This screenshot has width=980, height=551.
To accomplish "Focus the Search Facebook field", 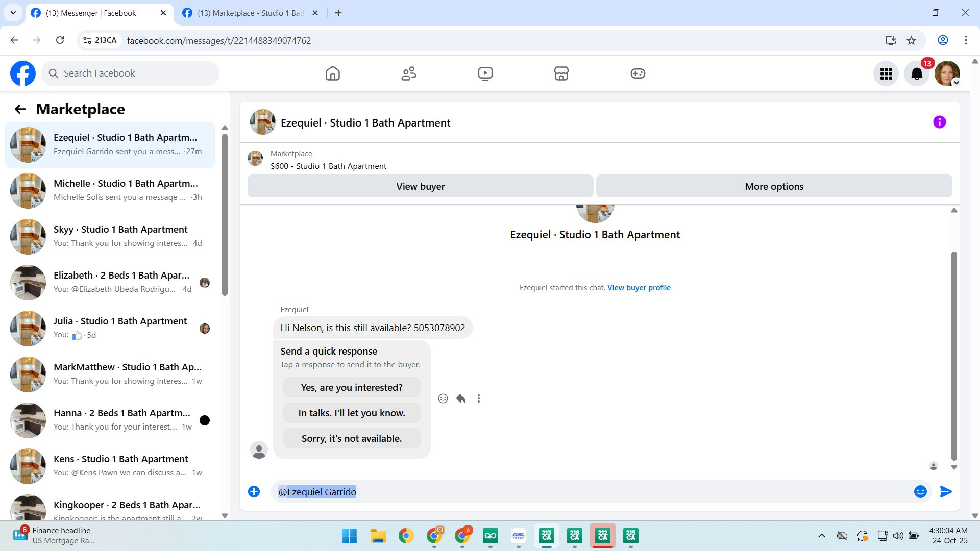I will (130, 73).
